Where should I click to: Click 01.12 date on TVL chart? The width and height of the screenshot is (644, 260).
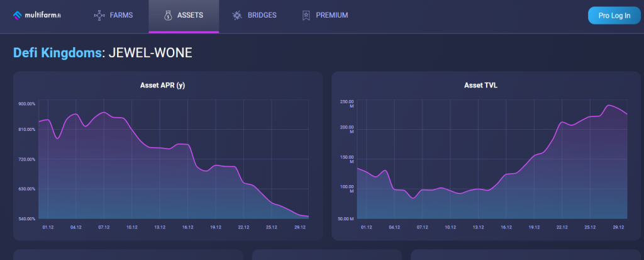click(x=367, y=227)
